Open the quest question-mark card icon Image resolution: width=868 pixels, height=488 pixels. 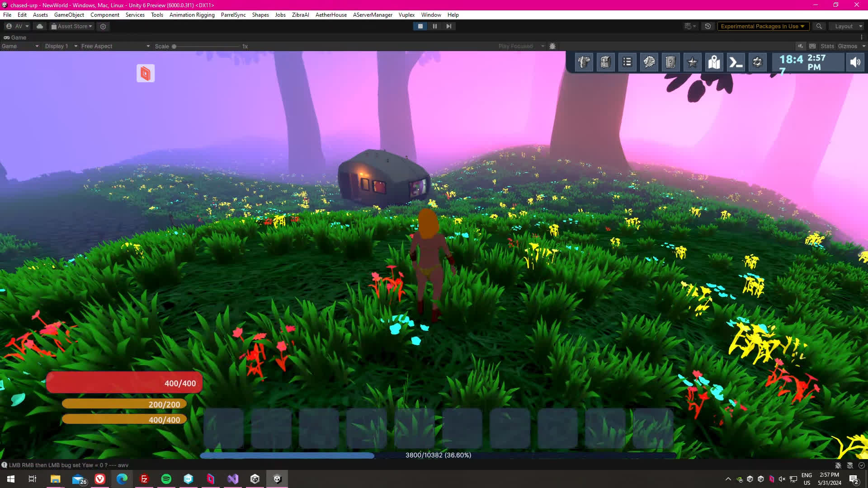coord(670,62)
